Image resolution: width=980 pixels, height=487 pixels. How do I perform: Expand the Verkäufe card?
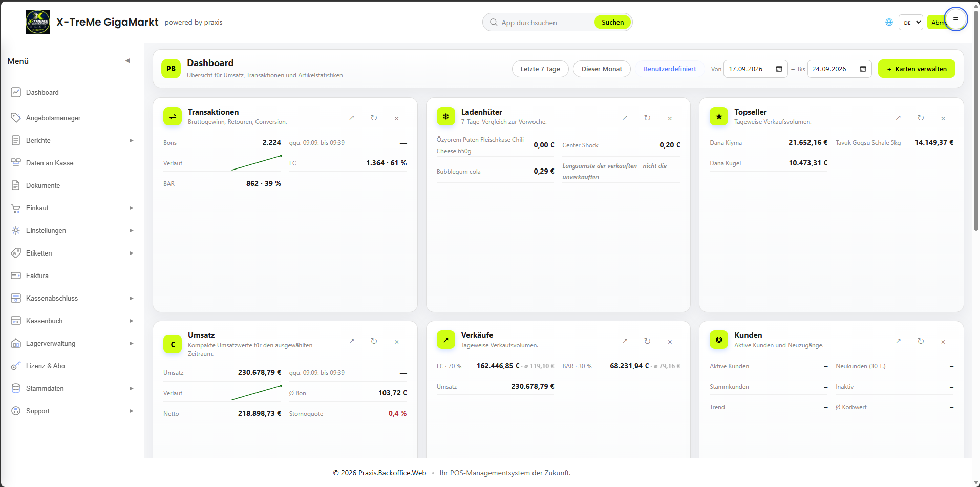click(625, 341)
